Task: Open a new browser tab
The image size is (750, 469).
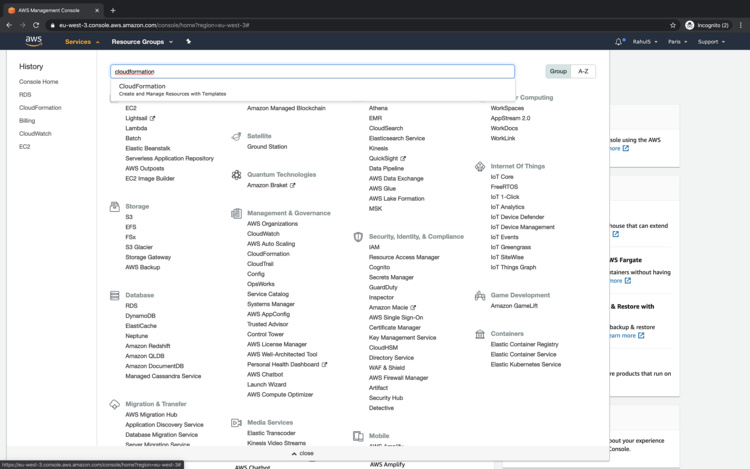Action: click(113, 10)
